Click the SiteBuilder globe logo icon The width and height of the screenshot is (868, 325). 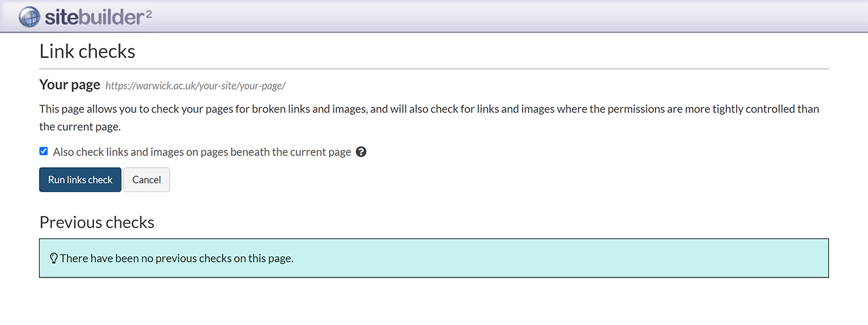[x=29, y=17]
